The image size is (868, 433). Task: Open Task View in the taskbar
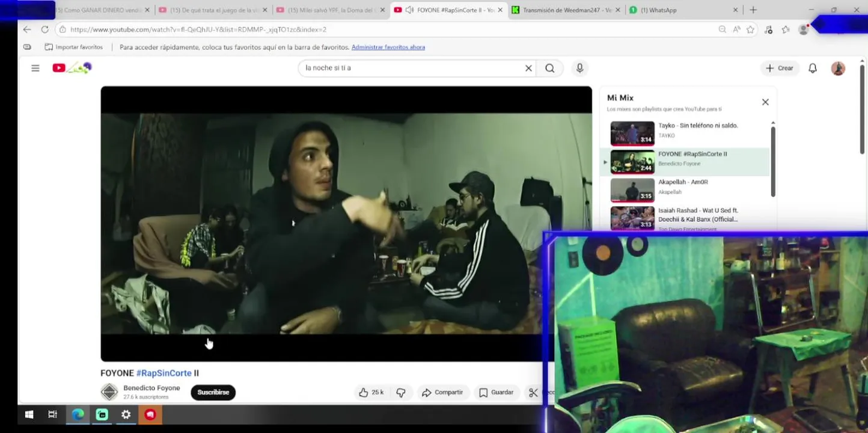point(52,414)
